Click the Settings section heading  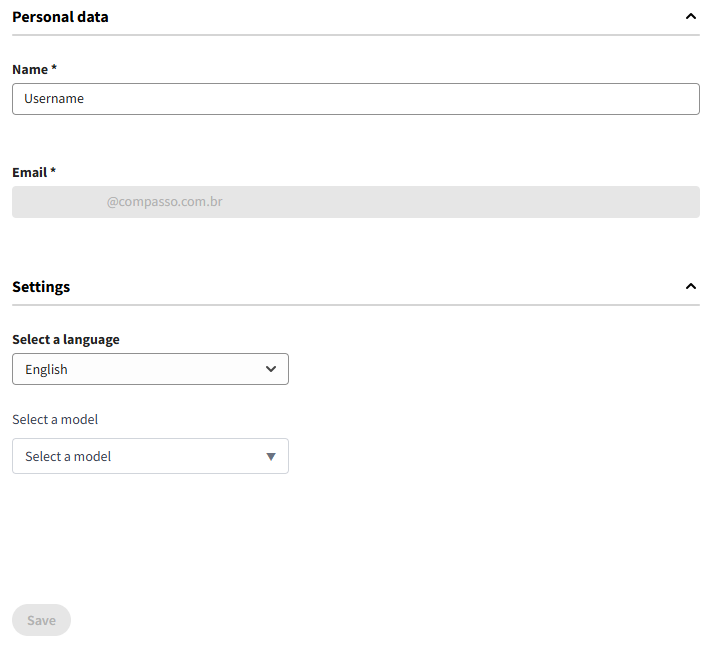pos(41,287)
